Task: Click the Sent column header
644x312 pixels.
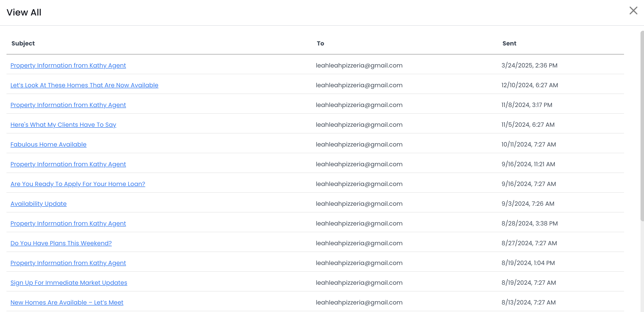Action: (509, 43)
